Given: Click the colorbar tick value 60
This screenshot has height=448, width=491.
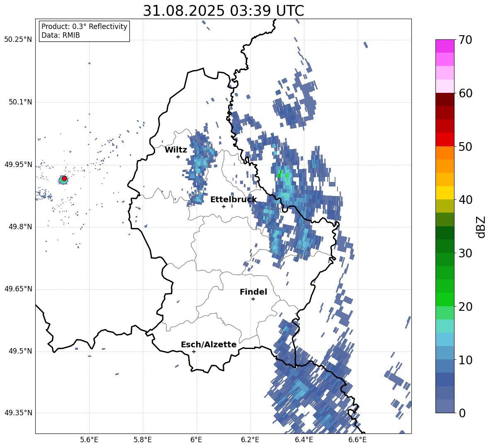Looking at the screenshot, I should click(x=465, y=93).
